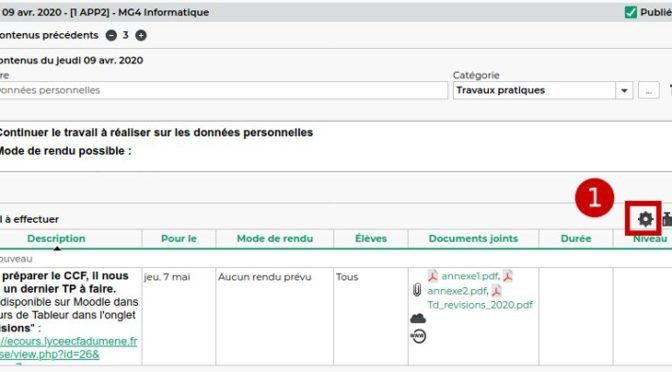Click the PDF icon before Td_revisions_2020.pdf
Image resolution: width=672 pixels, height=372 pixels.
[496, 291]
